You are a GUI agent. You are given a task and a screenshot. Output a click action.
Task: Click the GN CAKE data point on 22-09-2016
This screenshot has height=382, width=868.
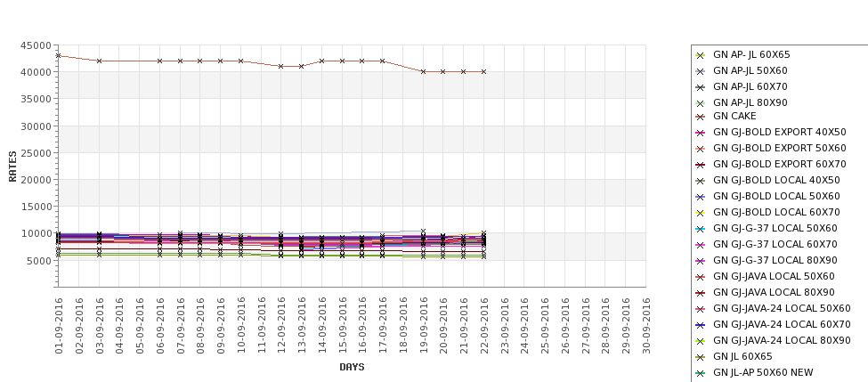click(483, 71)
